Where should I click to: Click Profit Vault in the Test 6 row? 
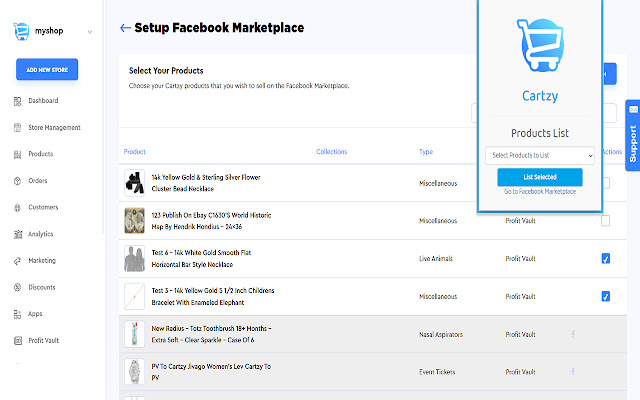tap(520, 259)
